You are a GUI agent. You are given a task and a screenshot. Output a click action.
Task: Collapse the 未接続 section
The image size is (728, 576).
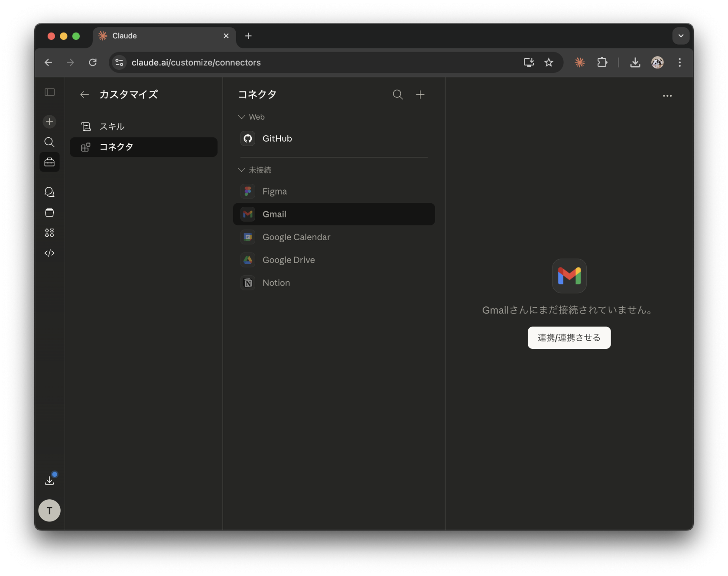241,170
